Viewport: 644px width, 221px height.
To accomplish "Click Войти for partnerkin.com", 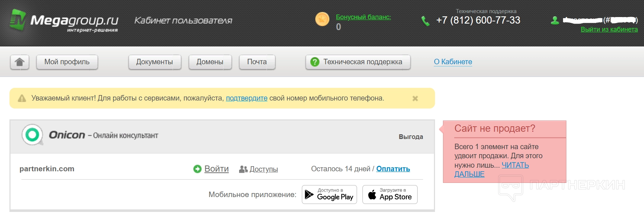I will coord(216,169).
